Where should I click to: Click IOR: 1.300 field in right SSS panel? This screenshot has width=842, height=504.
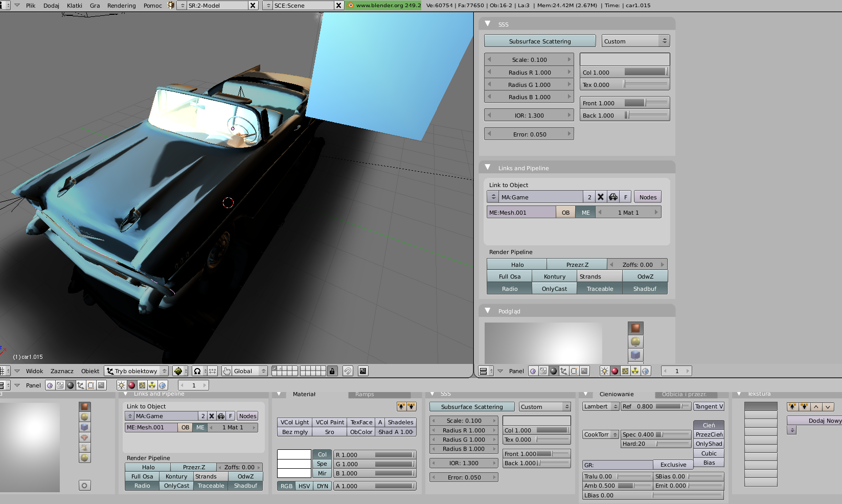point(529,116)
